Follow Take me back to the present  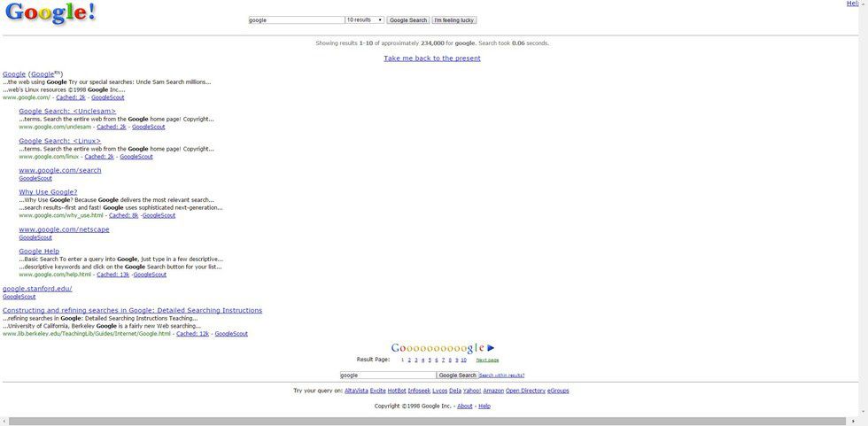tap(432, 58)
